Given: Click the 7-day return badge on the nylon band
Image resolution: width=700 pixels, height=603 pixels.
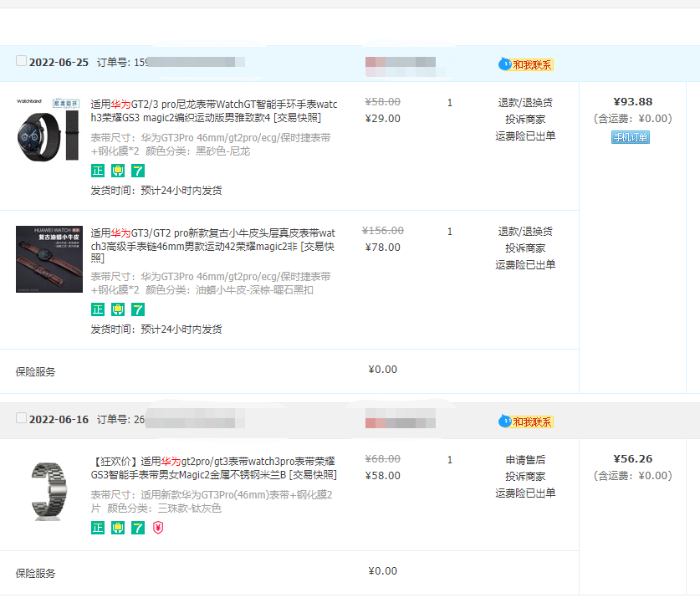Looking at the screenshot, I should coord(138,171).
